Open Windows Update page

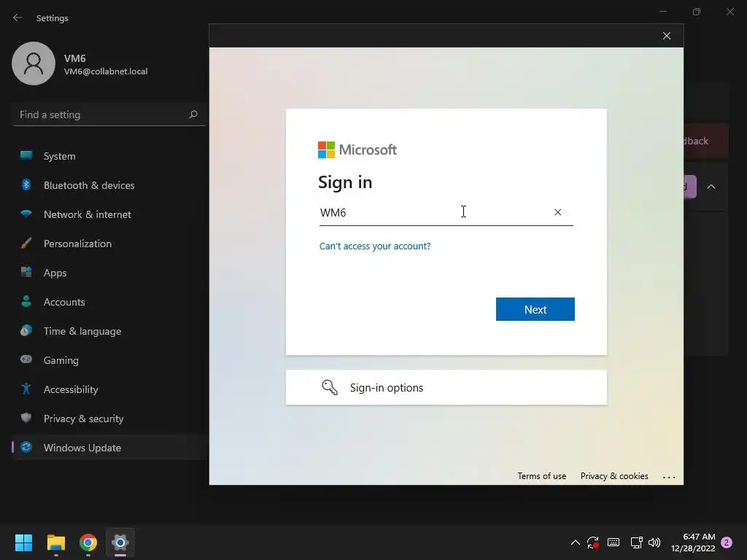click(109, 448)
